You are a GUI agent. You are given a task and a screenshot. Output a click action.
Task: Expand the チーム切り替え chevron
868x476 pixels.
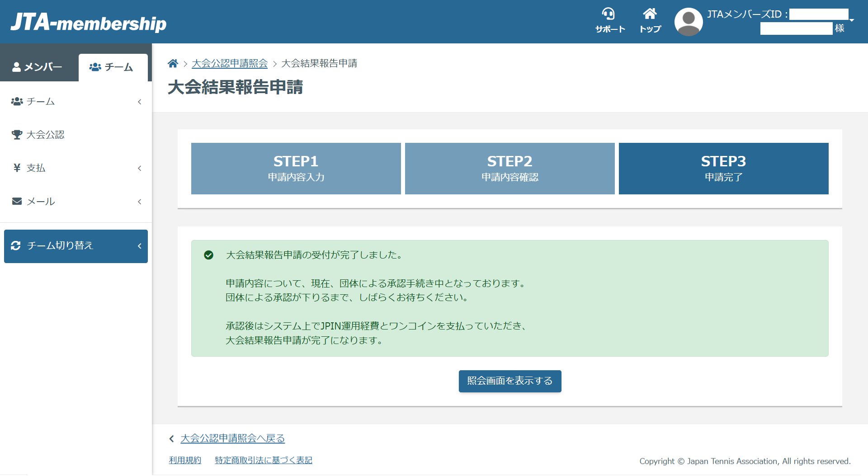coord(139,246)
